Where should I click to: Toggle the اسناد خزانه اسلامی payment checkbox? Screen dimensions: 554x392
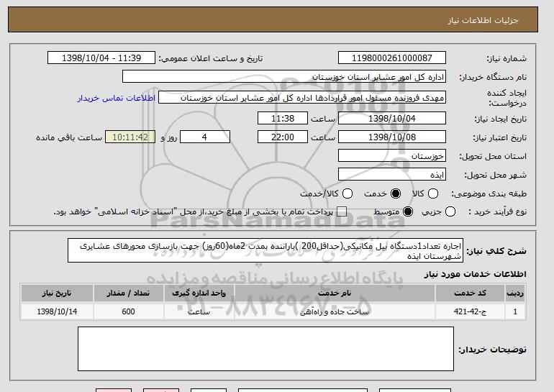tap(342, 212)
